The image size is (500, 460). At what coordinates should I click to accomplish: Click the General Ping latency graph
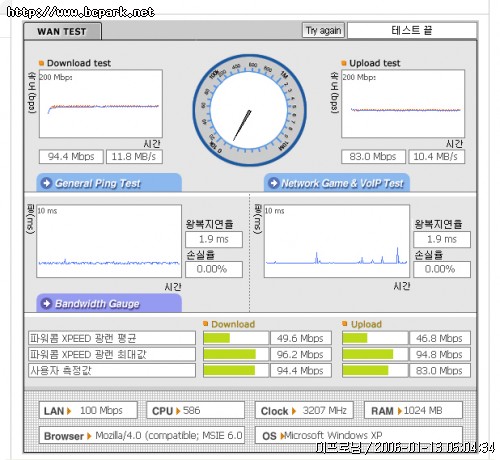click(109, 241)
